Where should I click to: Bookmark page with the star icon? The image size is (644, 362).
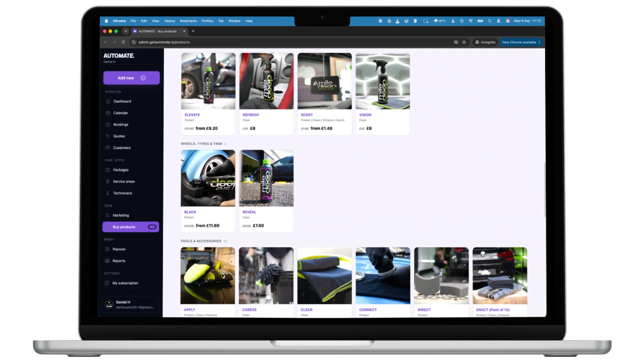coord(464,42)
